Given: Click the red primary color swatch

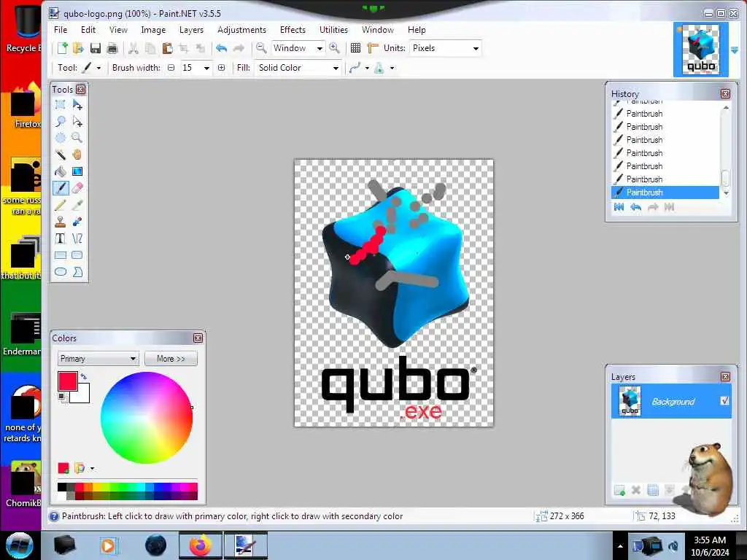Looking at the screenshot, I should (67, 381).
